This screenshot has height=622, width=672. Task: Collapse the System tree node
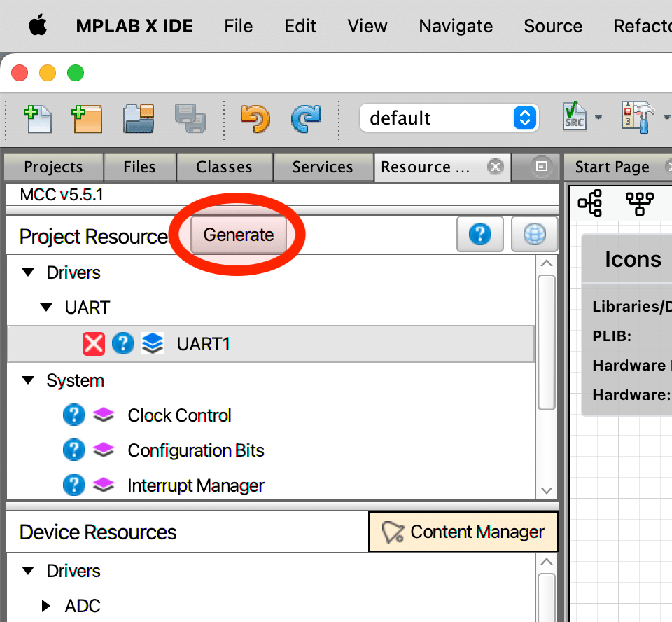point(28,380)
